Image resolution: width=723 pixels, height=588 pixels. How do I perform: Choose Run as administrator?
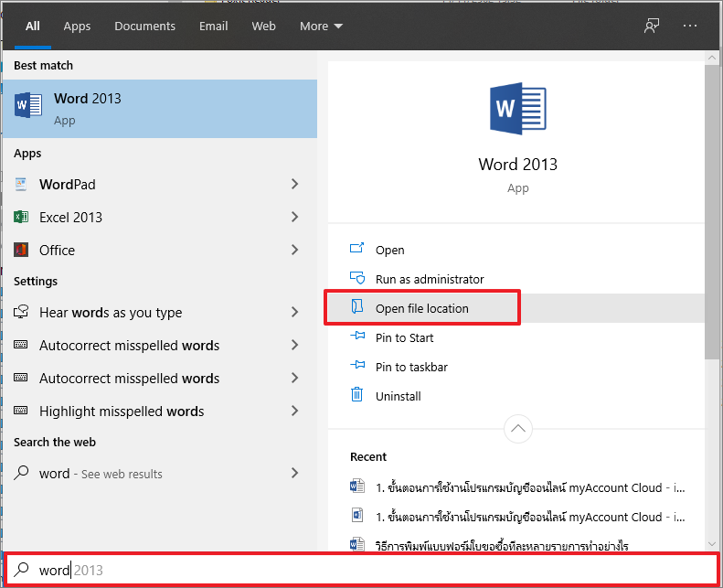(x=430, y=279)
